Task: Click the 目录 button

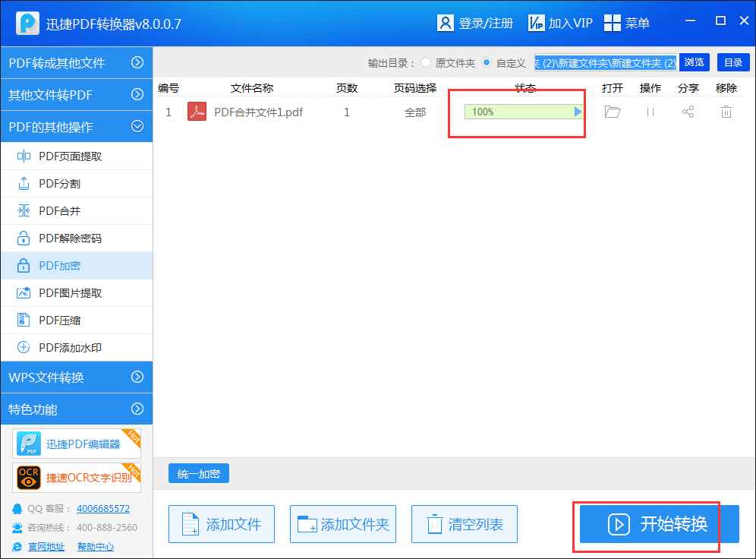Action: point(733,62)
